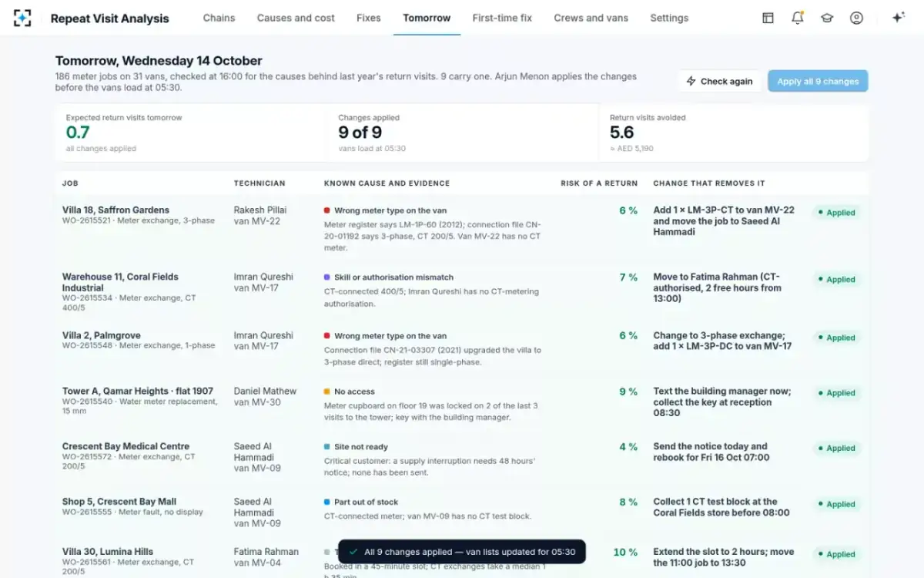Go to the First-time fix tab
This screenshot has width=924, height=578.
coord(502,18)
